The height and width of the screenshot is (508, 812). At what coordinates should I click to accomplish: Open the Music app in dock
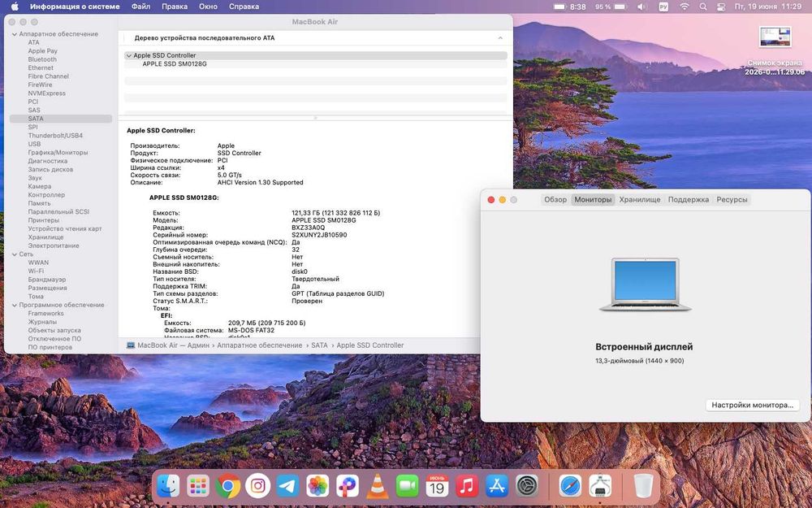pyautogui.click(x=467, y=486)
